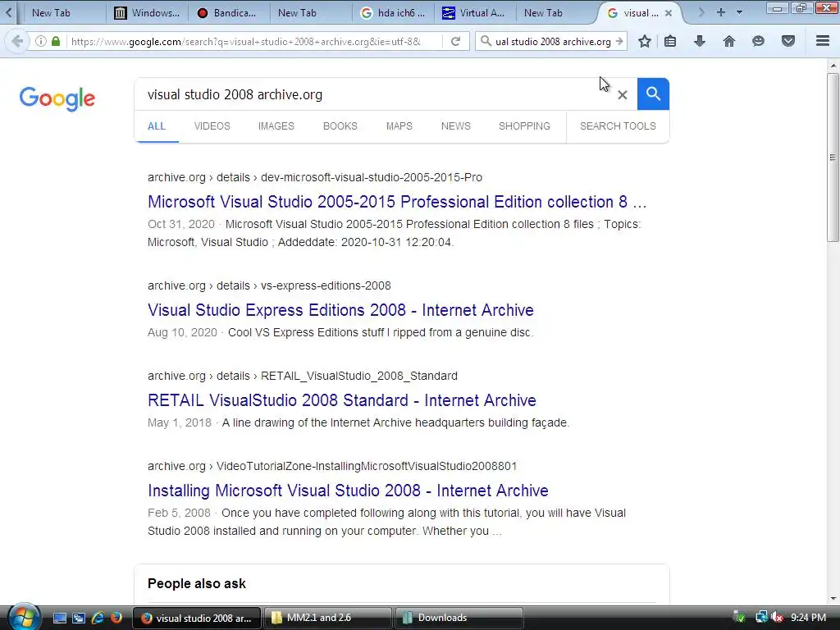Click the volume muted tray icon
This screenshot has width=840, height=630.
(778, 617)
